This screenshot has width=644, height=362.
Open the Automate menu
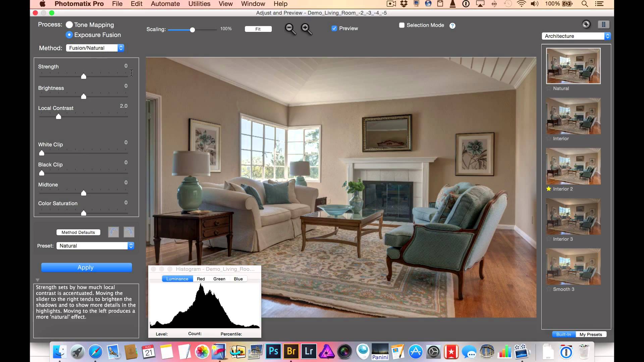[x=165, y=4]
